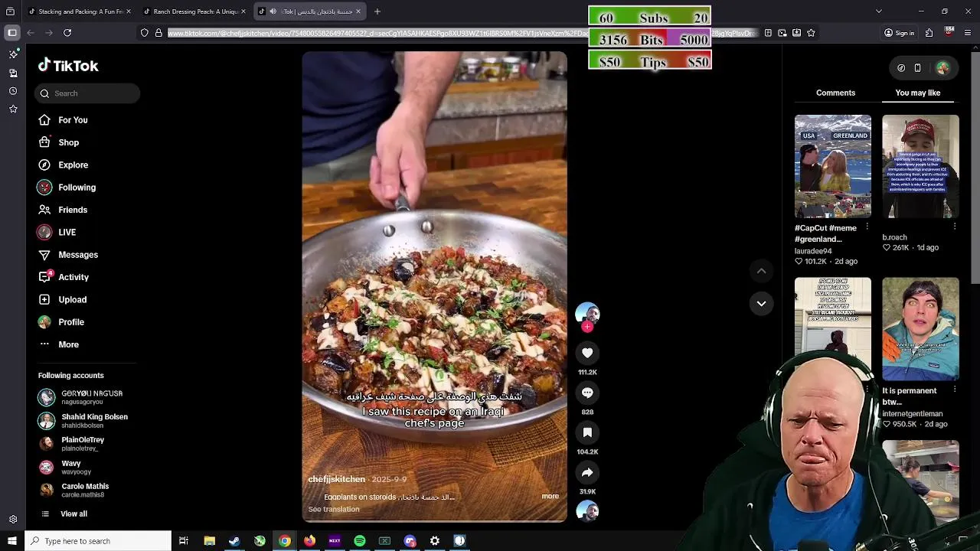Mute the playing TikTok tab audio

coord(273,11)
